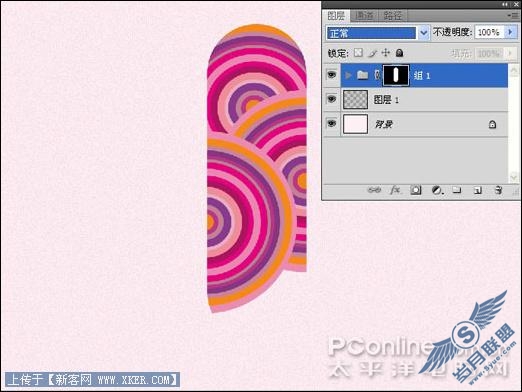Open the layers panel options menu
Image resolution: width=522 pixels, height=392 pixels.
point(513,15)
